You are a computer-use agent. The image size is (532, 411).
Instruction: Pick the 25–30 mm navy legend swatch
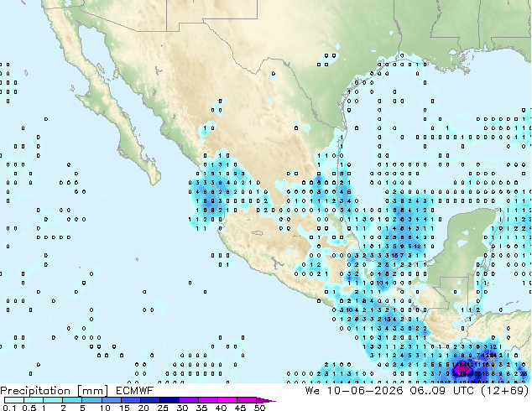coord(170,400)
